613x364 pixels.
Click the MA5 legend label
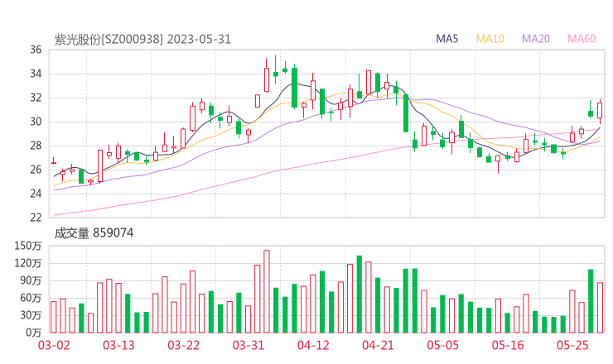(446, 39)
